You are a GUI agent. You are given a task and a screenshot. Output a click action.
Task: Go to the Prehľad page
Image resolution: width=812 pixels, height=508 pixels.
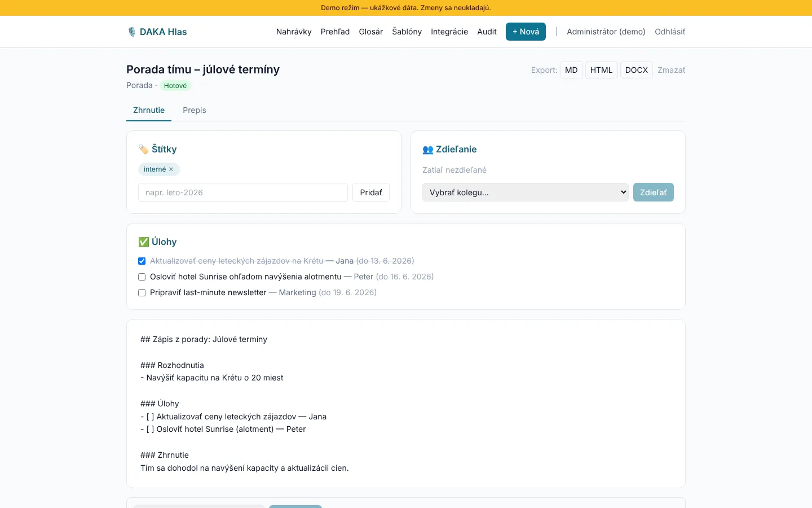coord(336,32)
